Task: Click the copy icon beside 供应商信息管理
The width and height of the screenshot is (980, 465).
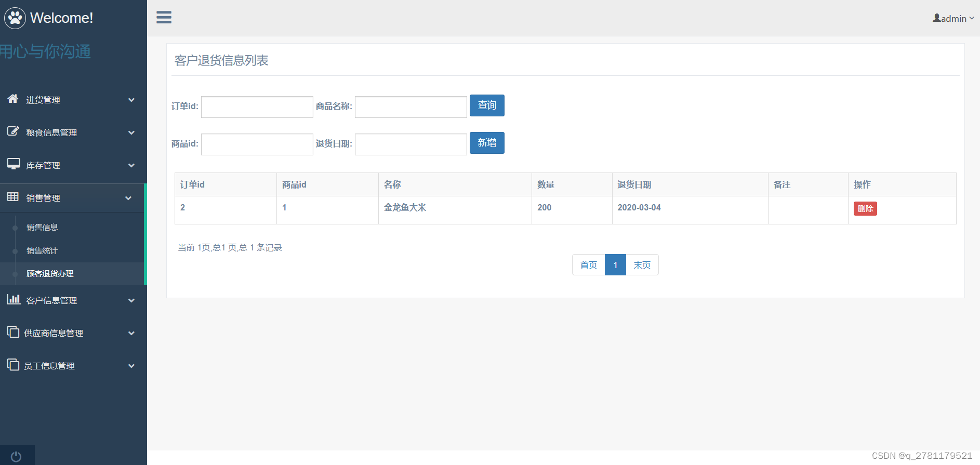Action: tap(13, 331)
